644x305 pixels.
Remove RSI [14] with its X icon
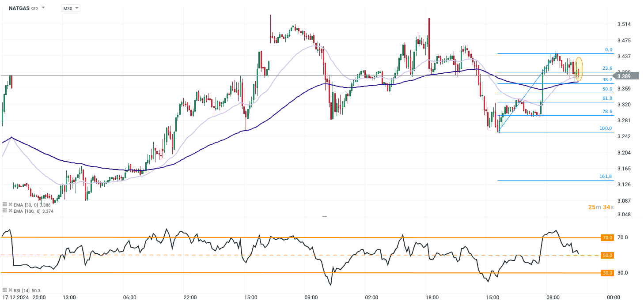coord(10,290)
